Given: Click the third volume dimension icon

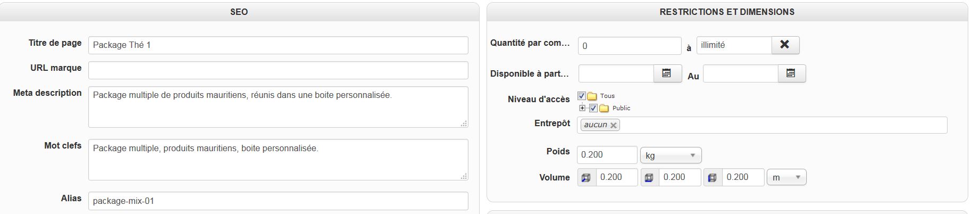Looking at the screenshot, I should pyautogui.click(x=713, y=178).
